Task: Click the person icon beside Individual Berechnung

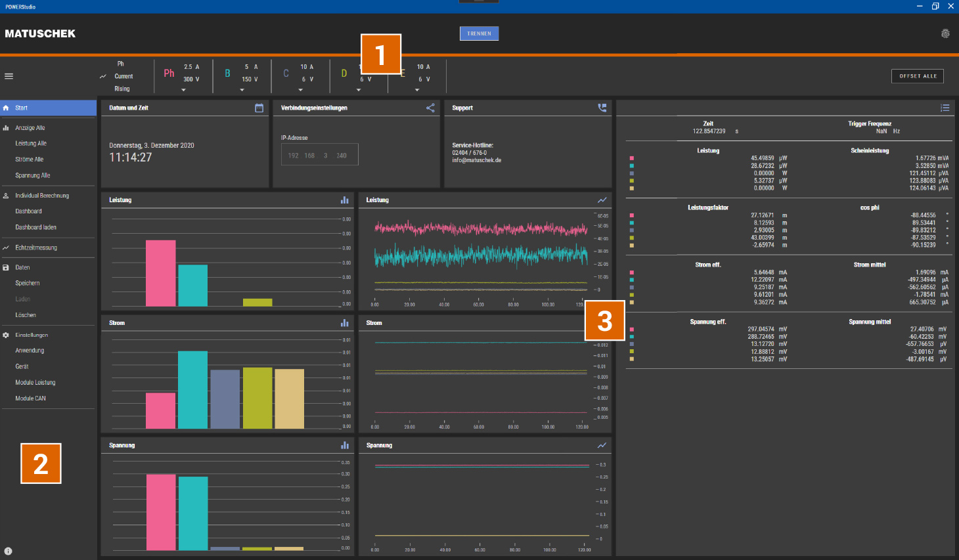Action: [6, 196]
